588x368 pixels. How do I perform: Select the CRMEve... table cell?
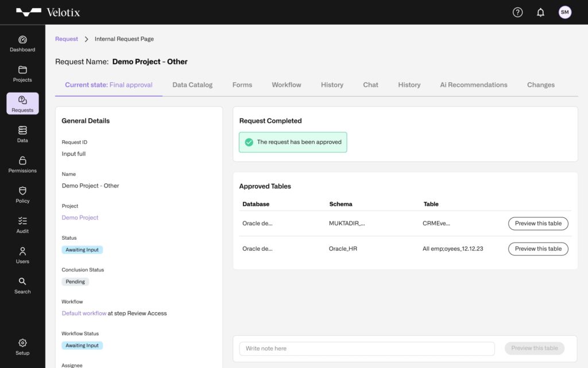[436, 224]
